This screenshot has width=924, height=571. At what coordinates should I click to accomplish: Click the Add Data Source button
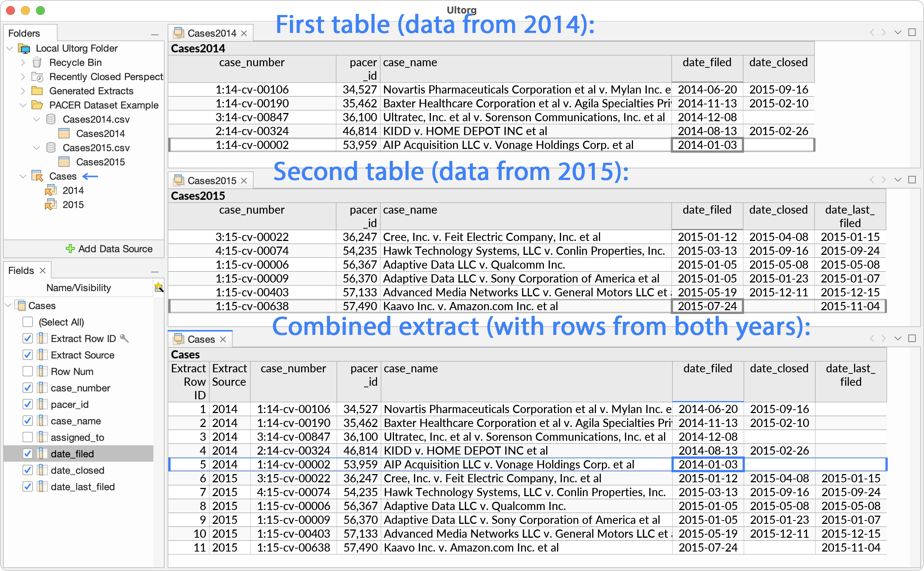click(110, 248)
